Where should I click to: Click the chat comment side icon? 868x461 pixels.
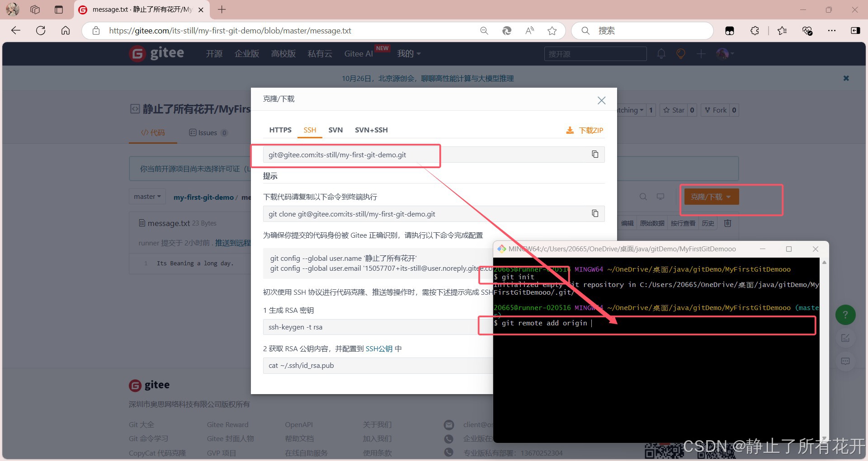click(845, 361)
